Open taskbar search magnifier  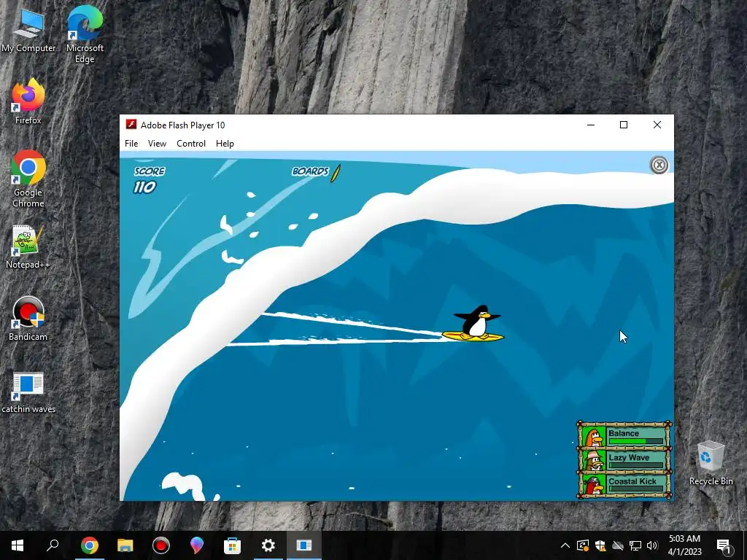(x=53, y=545)
